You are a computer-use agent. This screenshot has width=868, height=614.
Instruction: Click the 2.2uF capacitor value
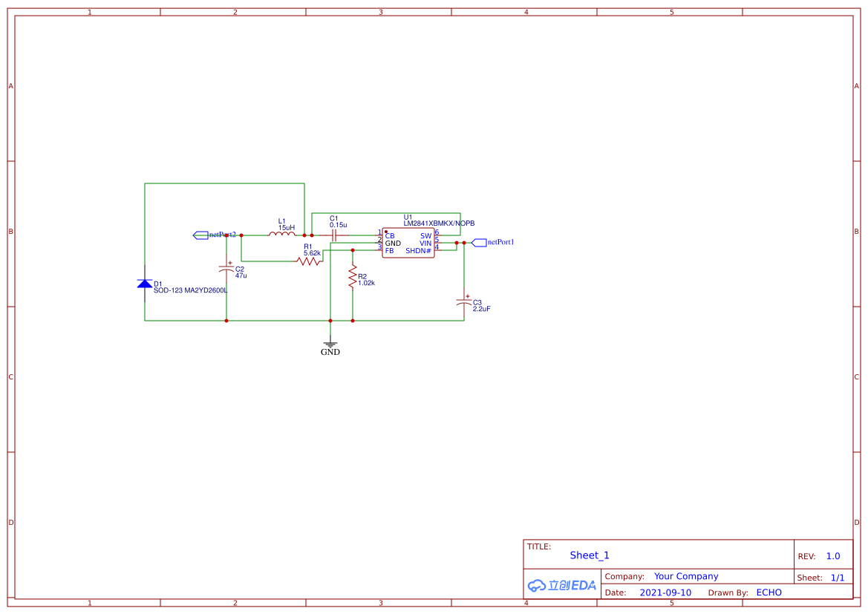click(482, 309)
